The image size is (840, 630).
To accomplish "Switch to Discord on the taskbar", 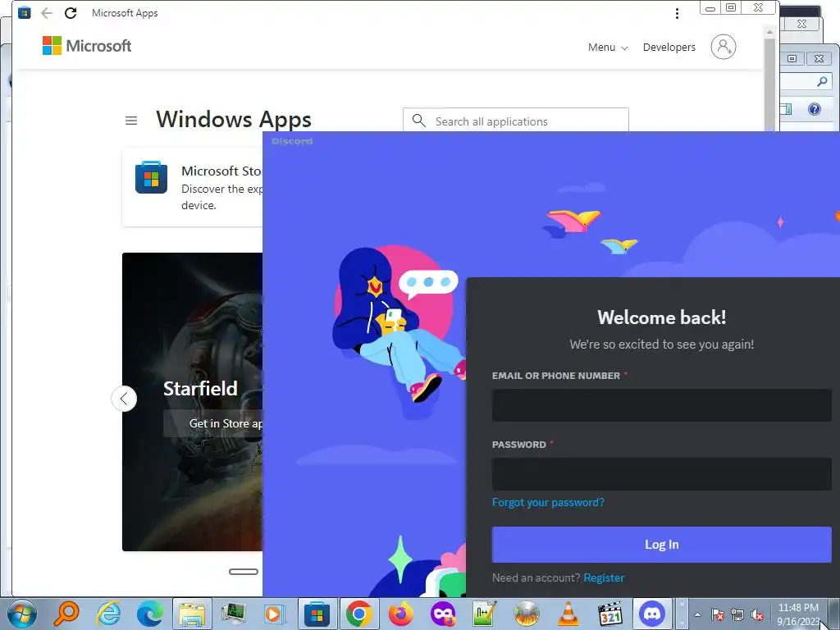I will point(652,614).
